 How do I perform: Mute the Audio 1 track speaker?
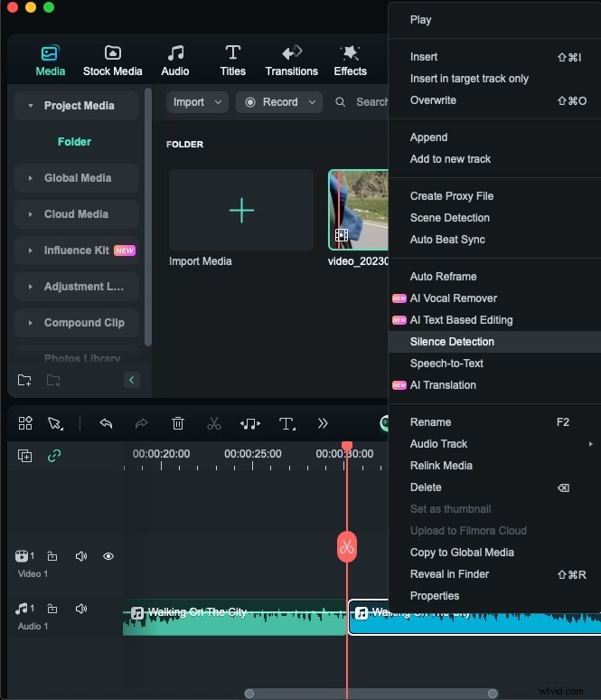pos(81,609)
